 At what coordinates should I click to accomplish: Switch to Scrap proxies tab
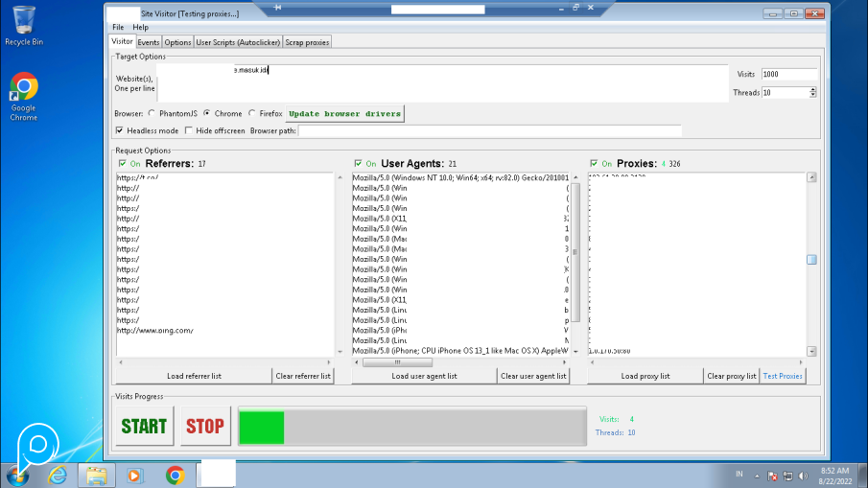click(307, 42)
